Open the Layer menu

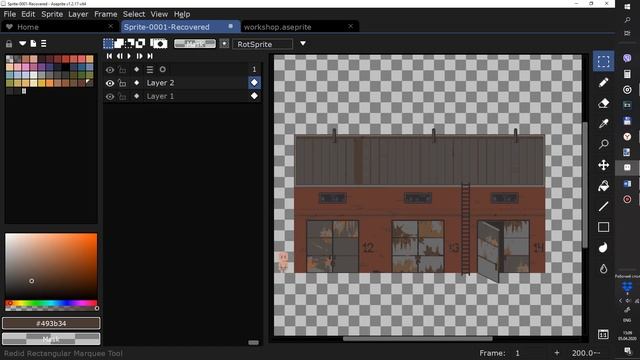click(x=78, y=14)
